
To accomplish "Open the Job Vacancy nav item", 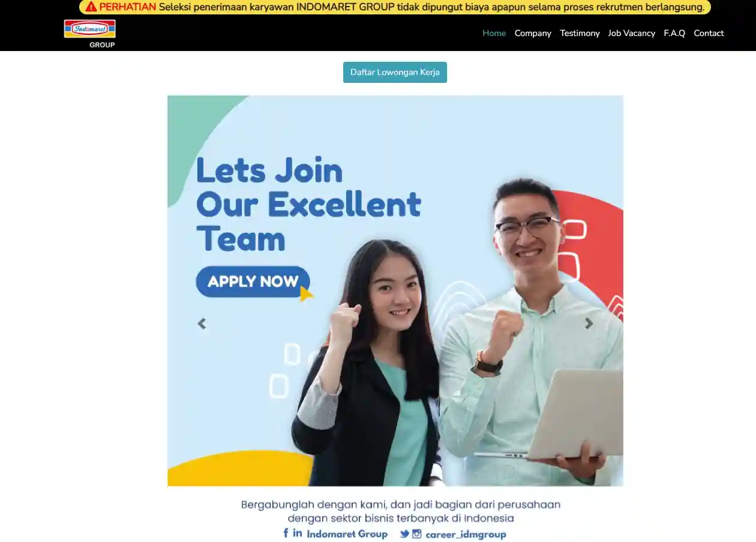I will [631, 33].
